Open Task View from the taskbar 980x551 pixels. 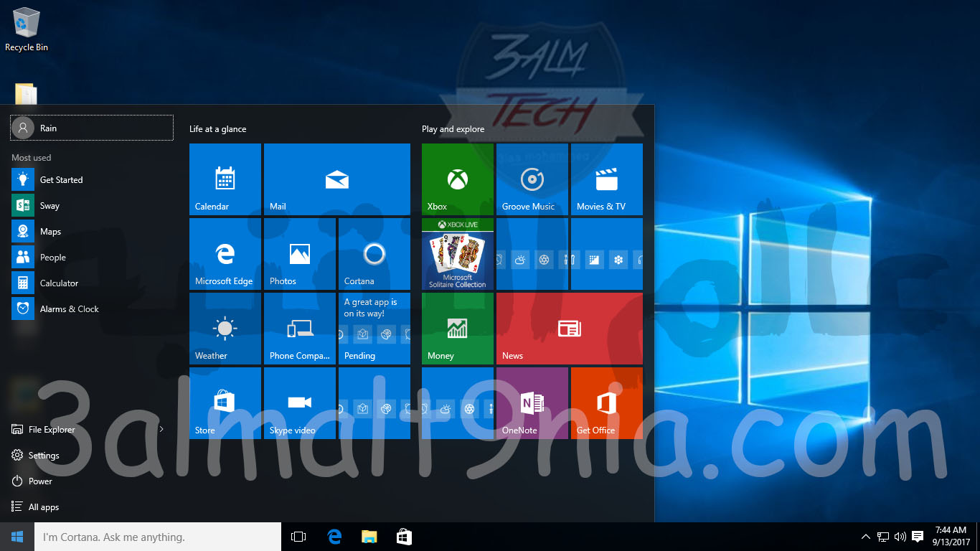pyautogui.click(x=298, y=537)
